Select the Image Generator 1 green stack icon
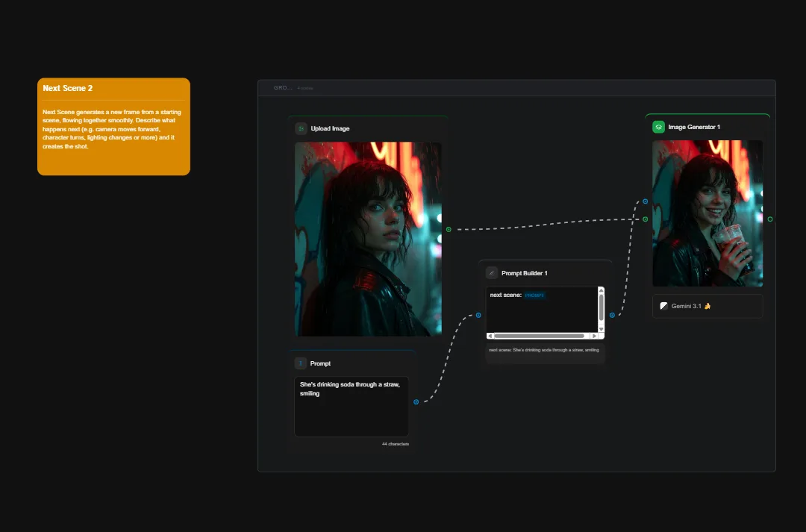The image size is (806, 532). pyautogui.click(x=657, y=127)
